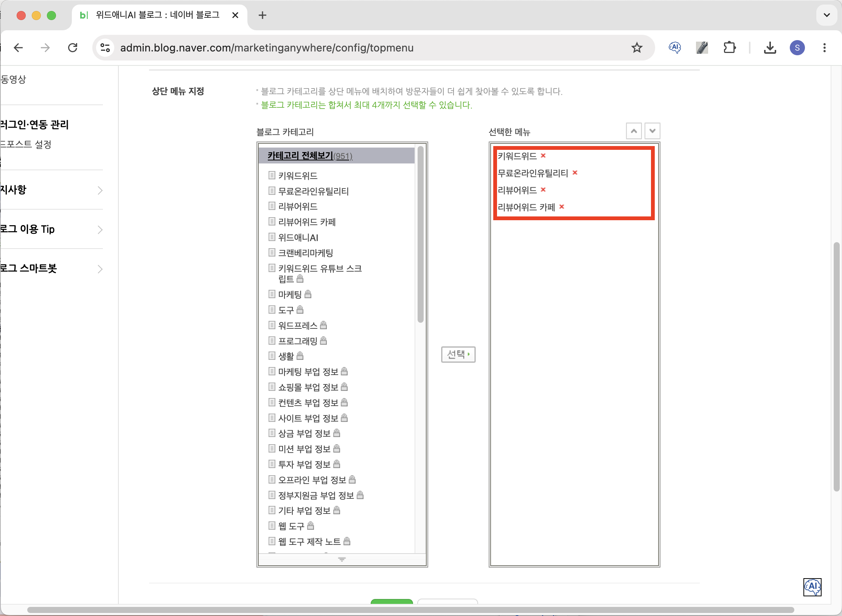The height and width of the screenshot is (616, 842).
Task: Click 리뷰어위드 카페 in selected menu list
Action: pyautogui.click(x=526, y=207)
